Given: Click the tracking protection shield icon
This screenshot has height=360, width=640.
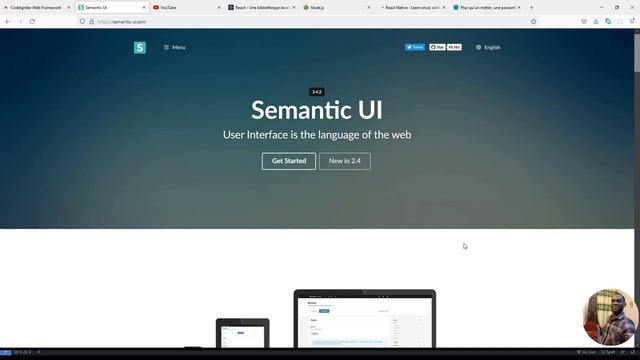Looking at the screenshot, I should pos(82,22).
